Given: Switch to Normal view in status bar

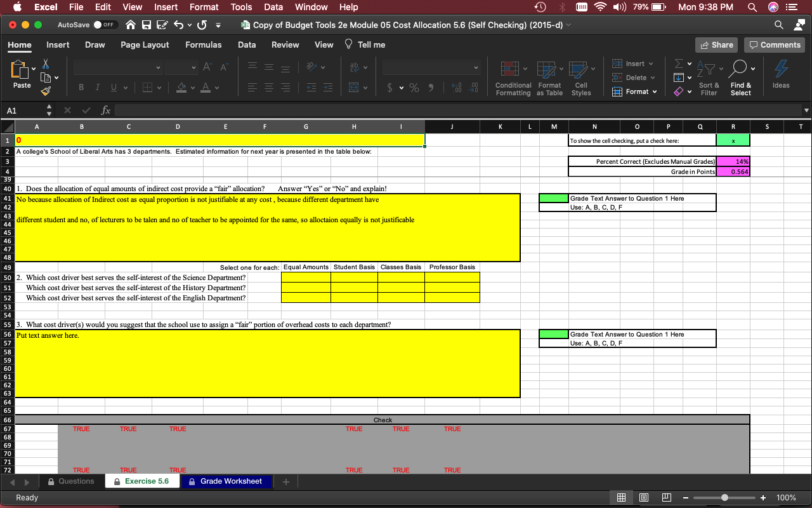Looking at the screenshot, I should point(622,498).
